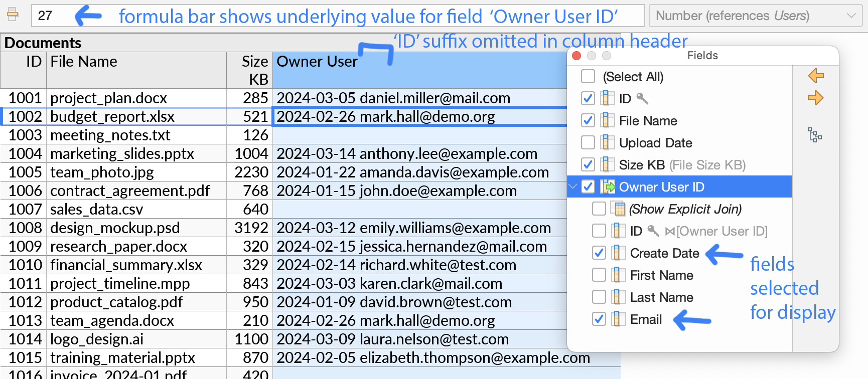Screen dimensions: 868x379
Task: Click owner cell karen.clark@mail.com
Action: (x=419, y=283)
